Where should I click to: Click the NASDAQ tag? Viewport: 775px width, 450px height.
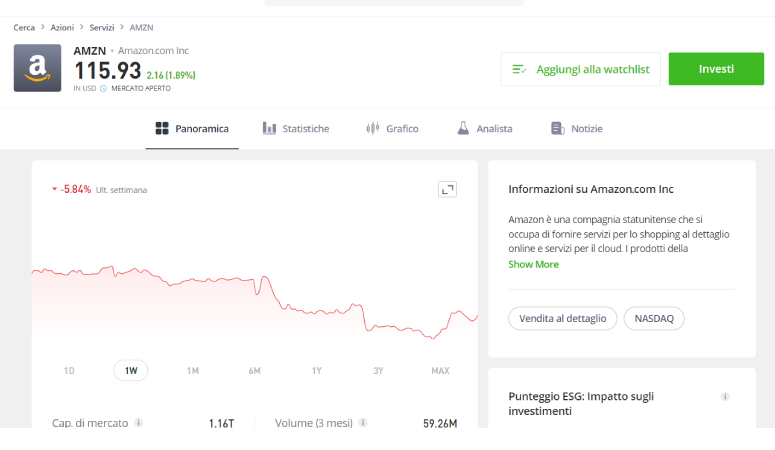click(x=654, y=318)
